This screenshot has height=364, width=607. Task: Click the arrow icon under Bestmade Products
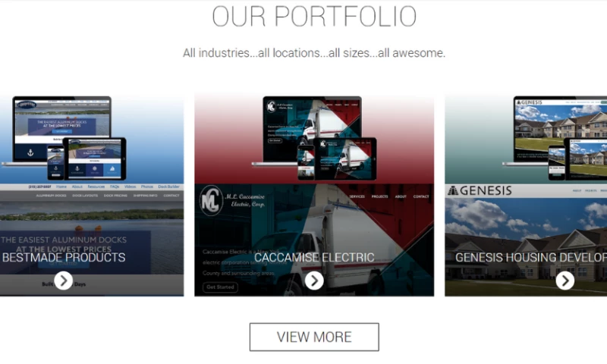pos(64,281)
